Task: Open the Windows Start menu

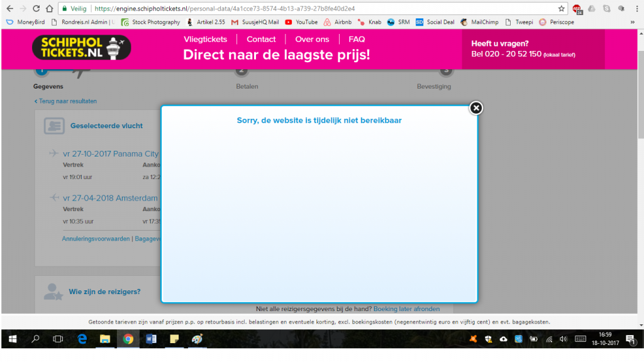Action: pyautogui.click(x=13, y=339)
